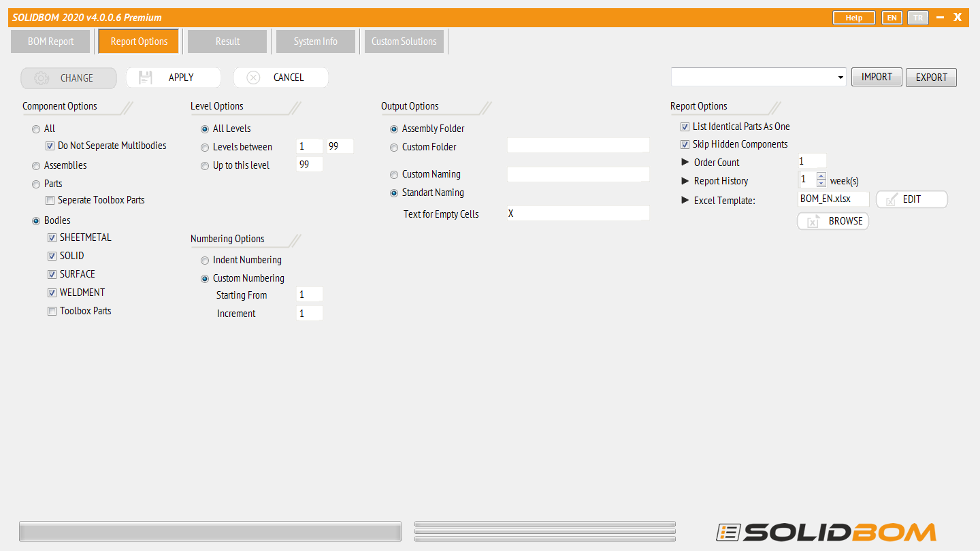Expand the Report History arrow
Screen dimensions: 980x551
tap(685, 180)
